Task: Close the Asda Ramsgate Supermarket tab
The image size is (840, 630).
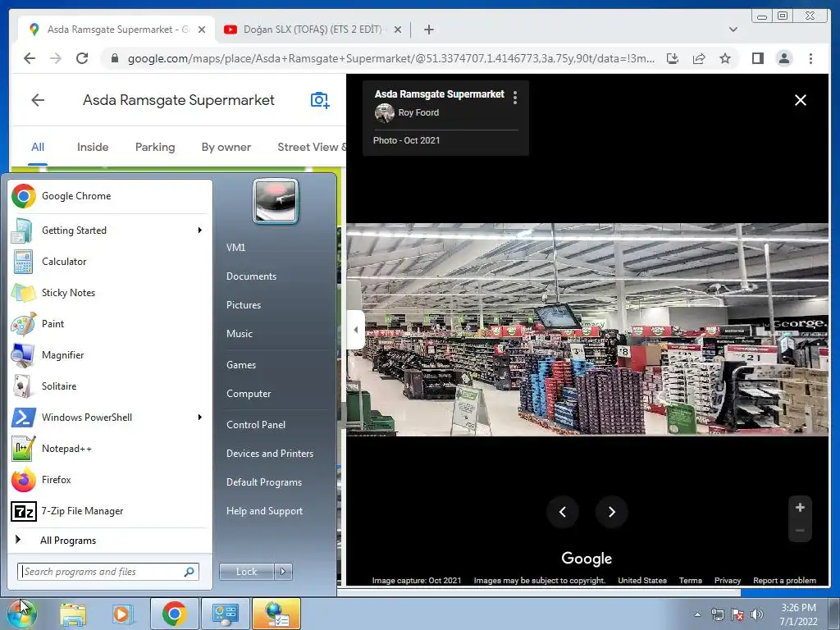Action: pyautogui.click(x=202, y=30)
